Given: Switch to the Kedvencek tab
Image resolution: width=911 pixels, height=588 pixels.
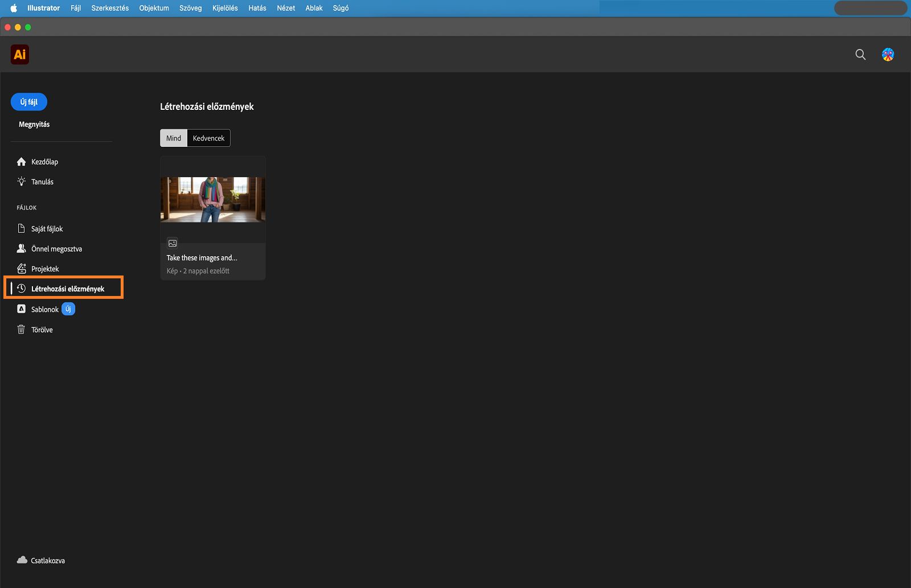Looking at the screenshot, I should [x=208, y=138].
